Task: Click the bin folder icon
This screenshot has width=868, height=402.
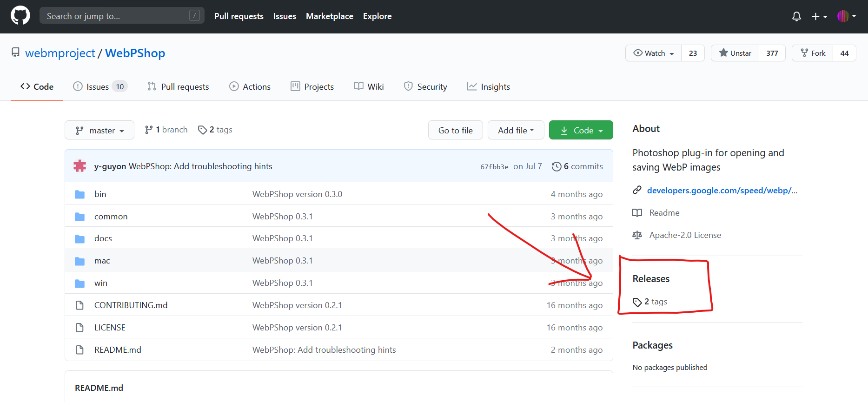Action: (x=80, y=194)
